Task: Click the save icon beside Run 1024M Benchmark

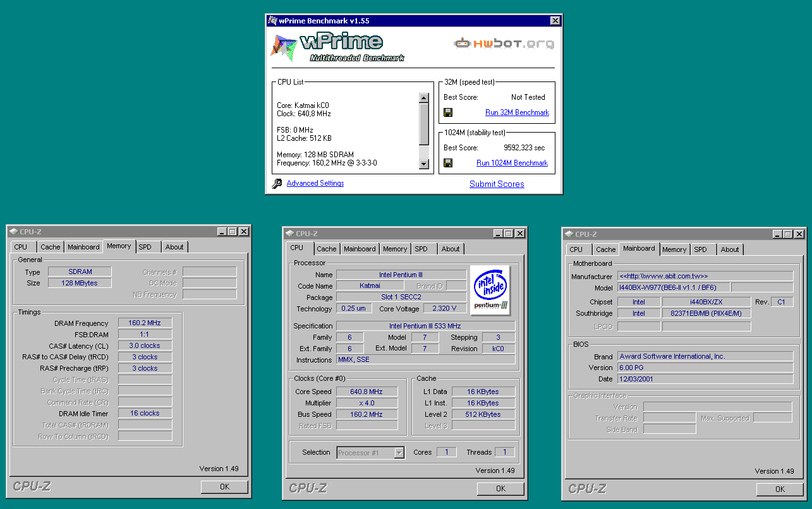Action: (448, 163)
